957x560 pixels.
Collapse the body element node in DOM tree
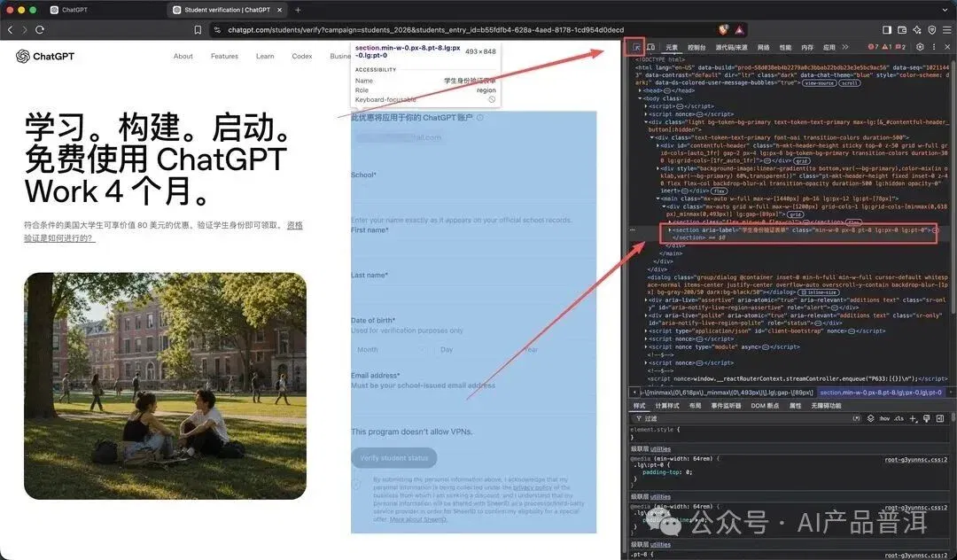[x=641, y=98]
